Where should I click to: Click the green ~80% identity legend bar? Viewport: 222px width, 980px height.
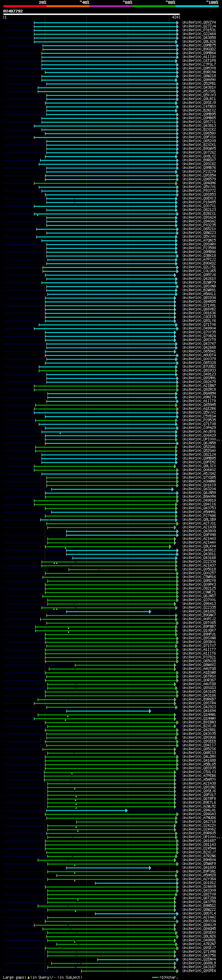click(154, 6)
